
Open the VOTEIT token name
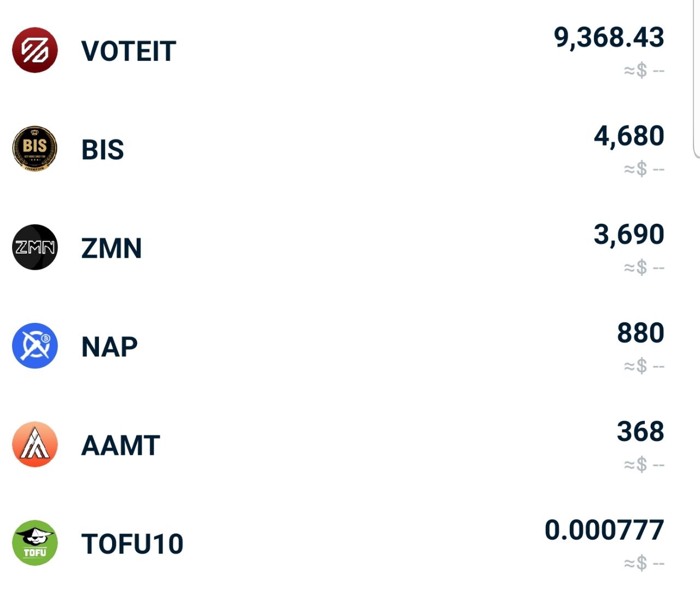[129, 51]
